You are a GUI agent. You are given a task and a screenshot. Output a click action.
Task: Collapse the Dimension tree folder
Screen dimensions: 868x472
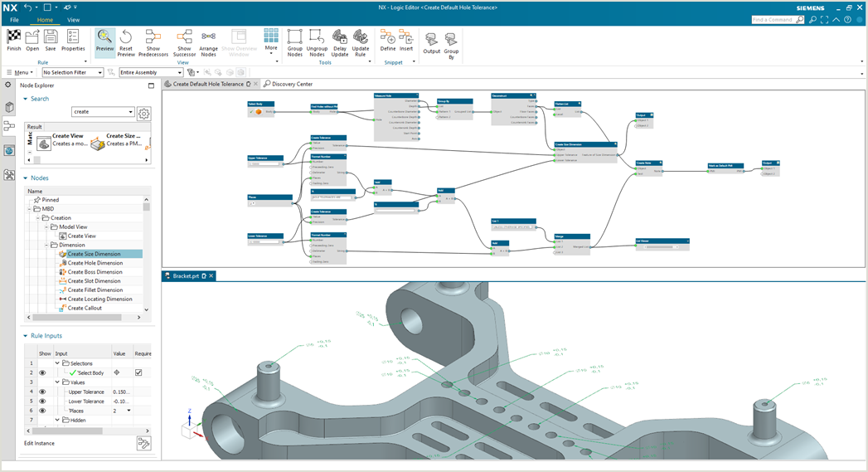click(47, 245)
